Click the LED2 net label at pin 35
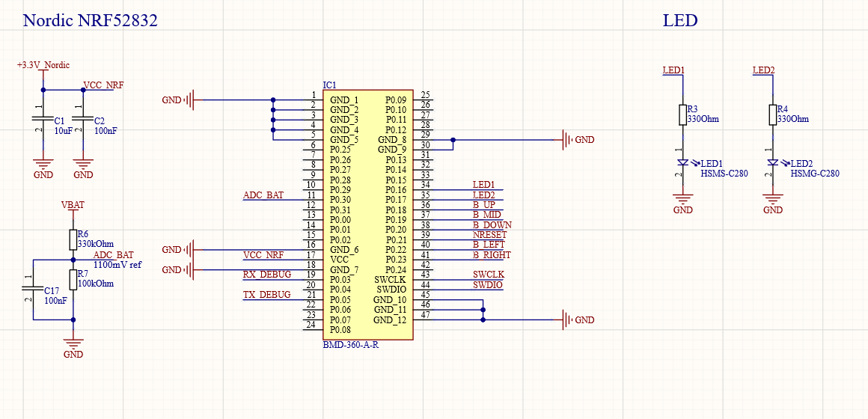This screenshot has height=419, width=868. (483, 195)
